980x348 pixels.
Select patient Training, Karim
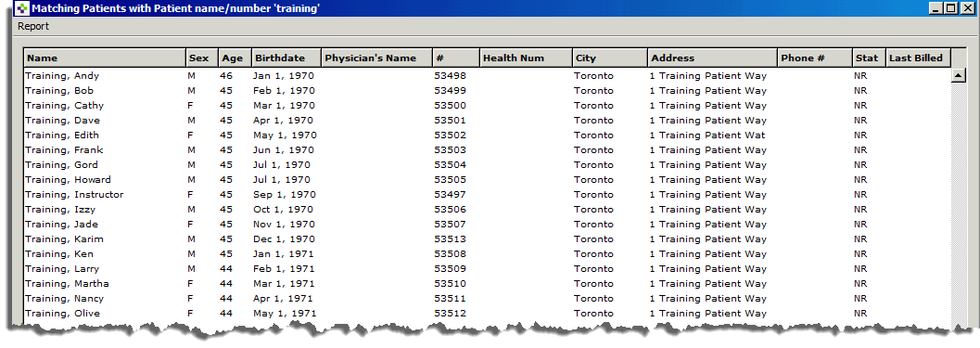(x=487, y=239)
